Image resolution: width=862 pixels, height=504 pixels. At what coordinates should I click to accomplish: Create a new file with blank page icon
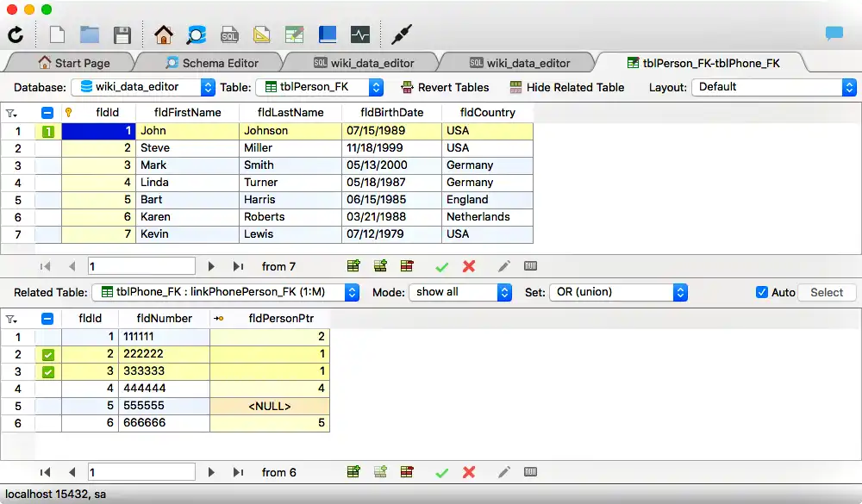point(57,34)
